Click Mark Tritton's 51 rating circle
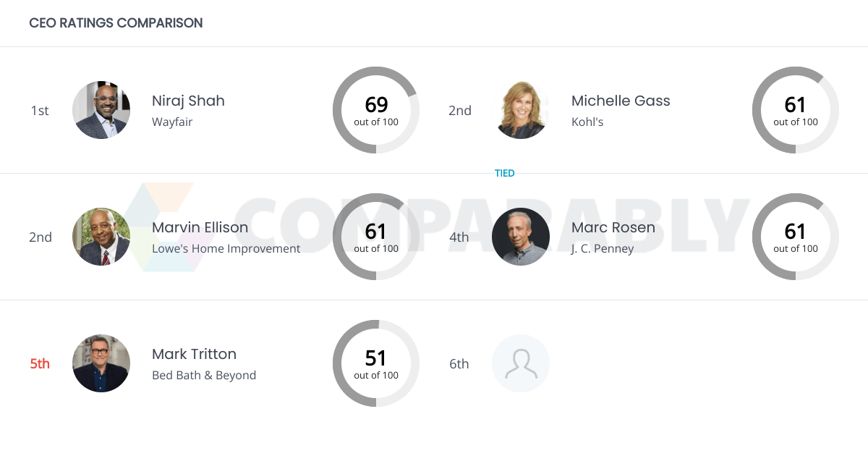Viewport: 868px width, 456px height. click(x=376, y=363)
